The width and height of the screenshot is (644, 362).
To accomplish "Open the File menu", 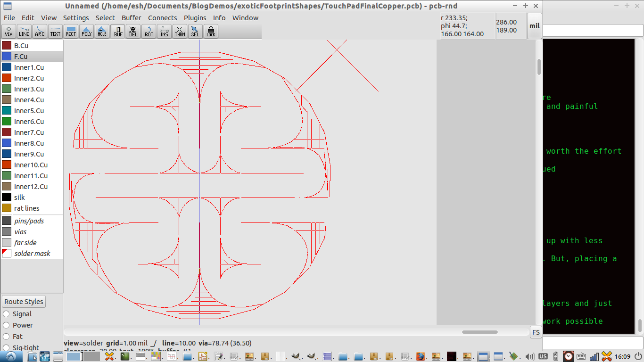I will pos(9,18).
